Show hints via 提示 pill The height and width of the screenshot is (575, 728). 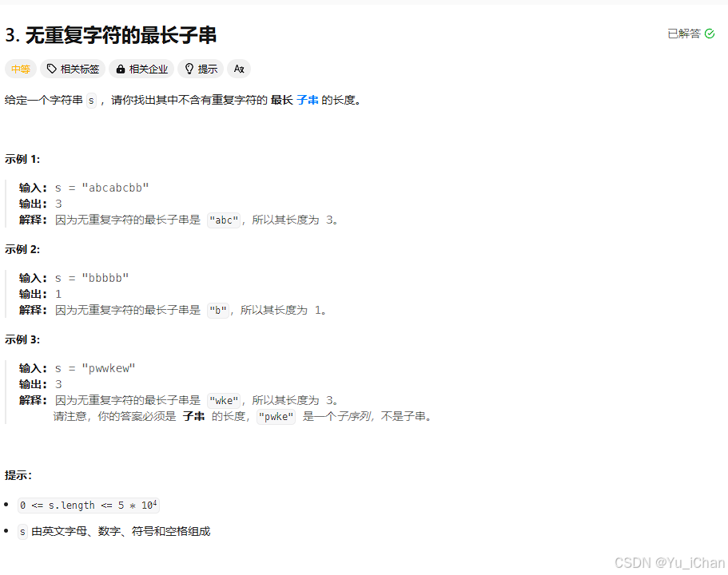click(x=201, y=69)
